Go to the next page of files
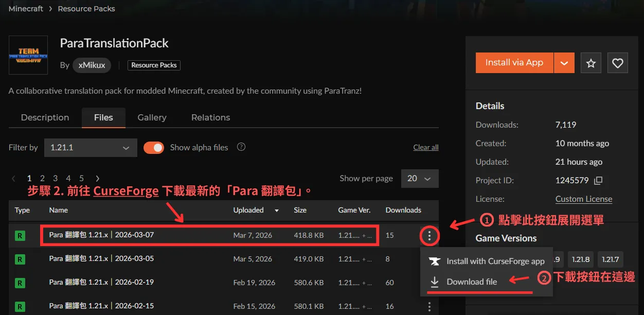The width and height of the screenshot is (644, 315). coord(98,179)
